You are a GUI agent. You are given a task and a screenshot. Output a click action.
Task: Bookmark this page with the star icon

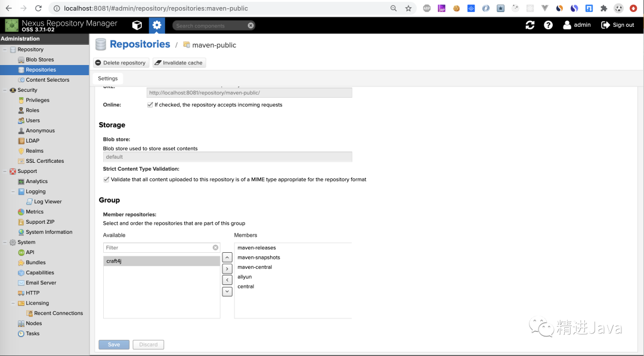pos(408,8)
